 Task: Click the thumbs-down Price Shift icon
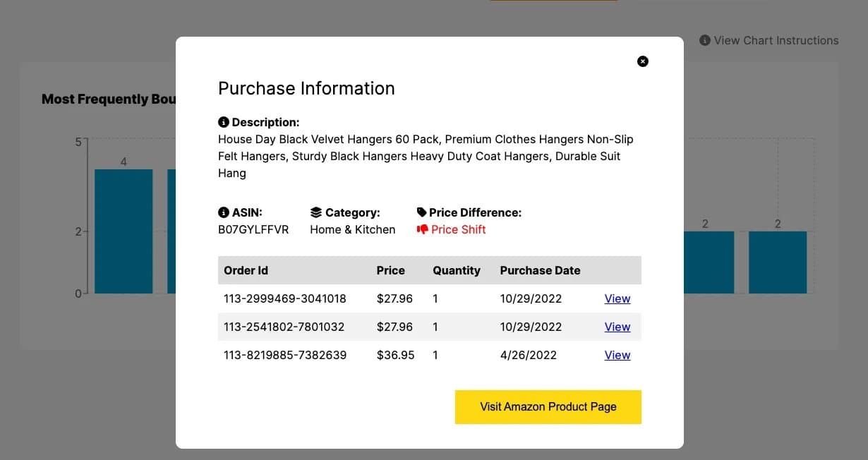422,229
